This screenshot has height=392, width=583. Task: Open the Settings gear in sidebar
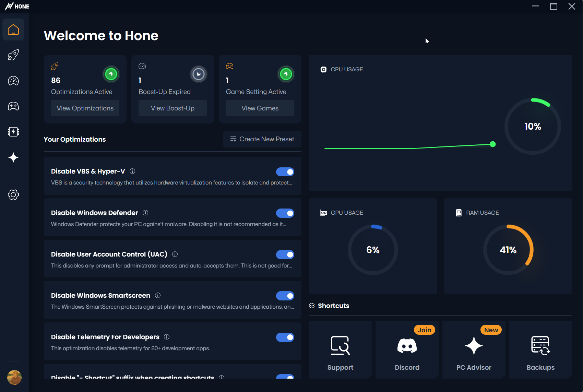click(x=13, y=194)
